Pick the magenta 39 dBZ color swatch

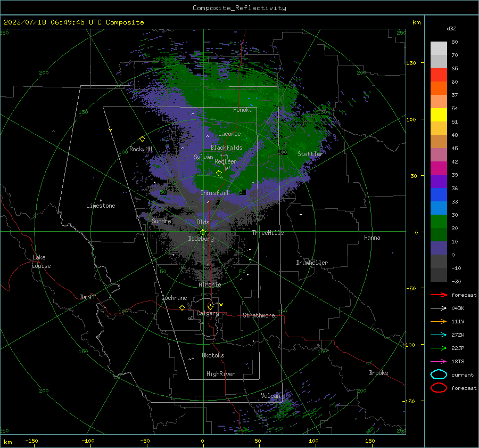[x=439, y=168]
